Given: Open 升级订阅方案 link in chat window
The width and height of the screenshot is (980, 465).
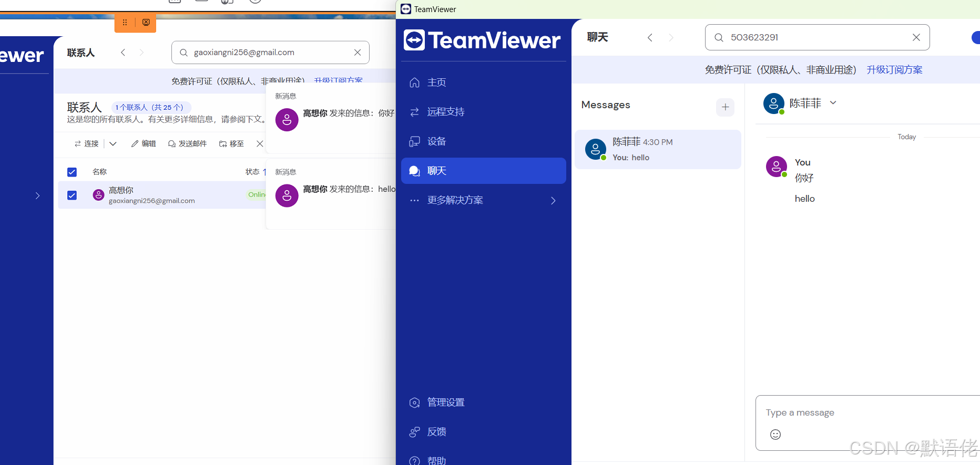Looking at the screenshot, I should coord(894,70).
